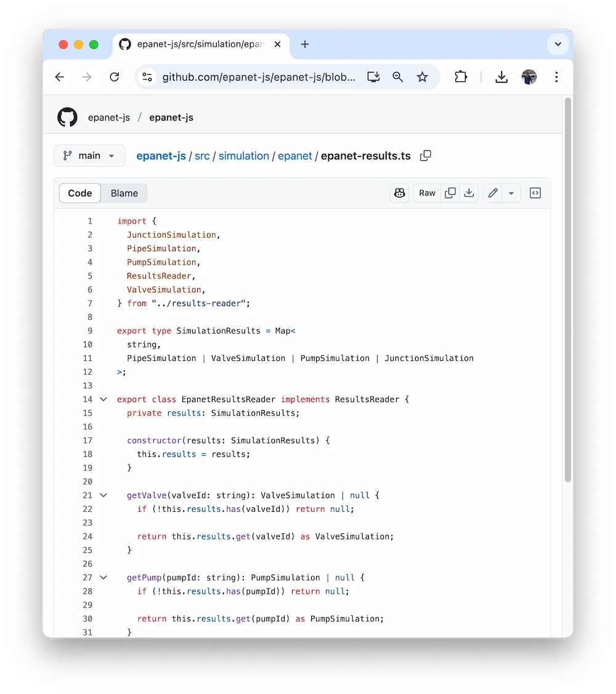Collapse the getValve function at line 21
Screen dimensions: 616x694
(103, 495)
